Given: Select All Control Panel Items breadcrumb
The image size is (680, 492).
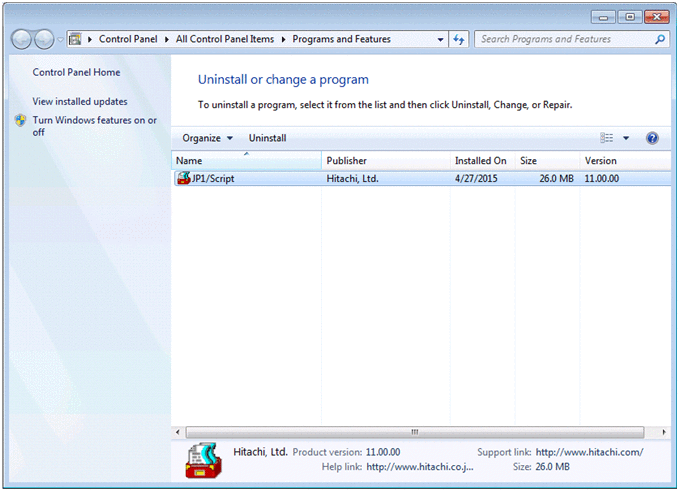Looking at the screenshot, I should [x=225, y=39].
